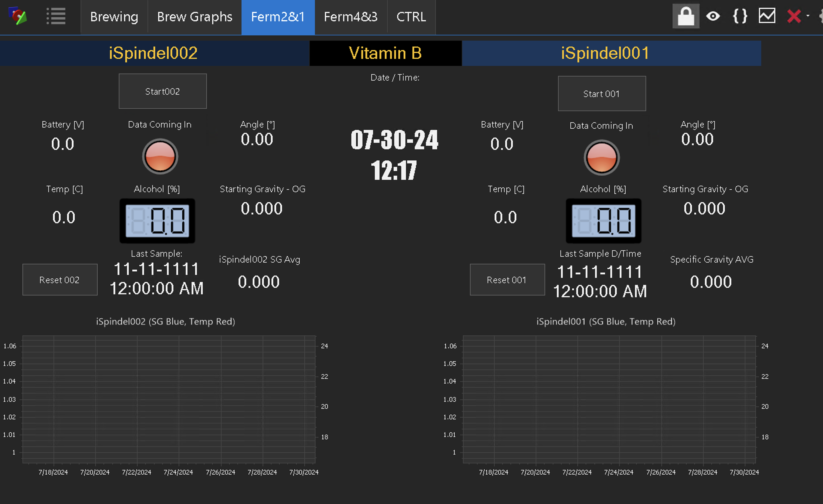
Task: Click iSpindel002 SG Avg value 0.000
Action: pos(258,282)
